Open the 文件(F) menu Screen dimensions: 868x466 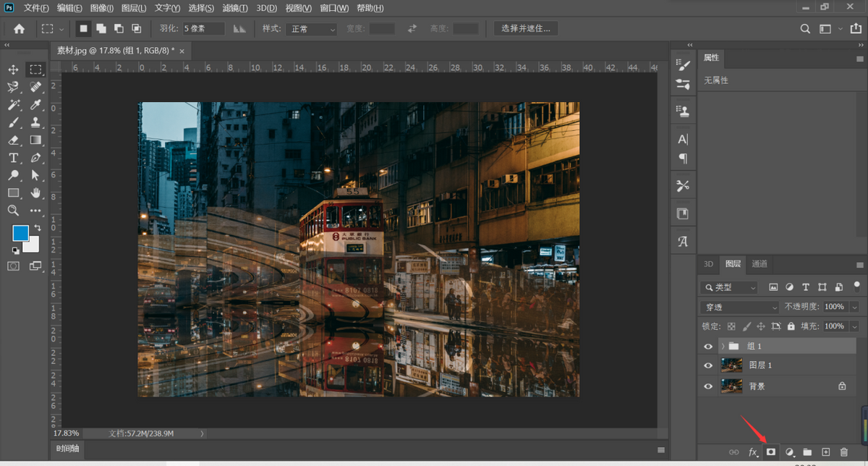(x=36, y=8)
